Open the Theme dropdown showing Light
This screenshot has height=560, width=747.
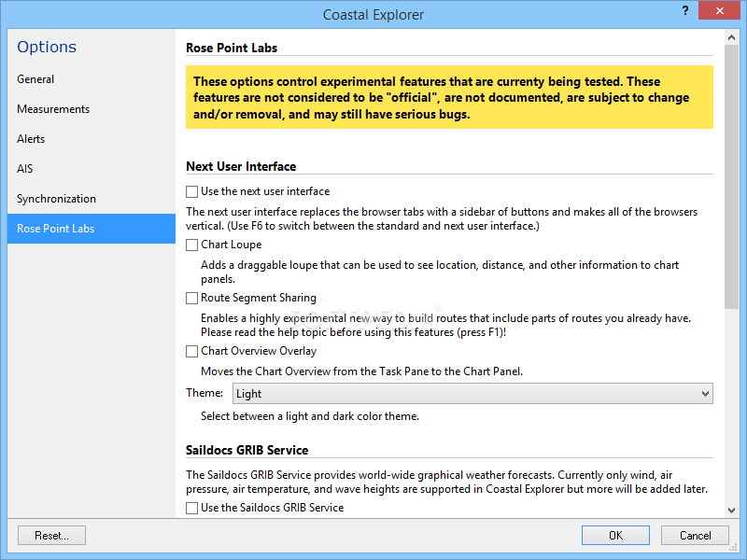(472, 394)
